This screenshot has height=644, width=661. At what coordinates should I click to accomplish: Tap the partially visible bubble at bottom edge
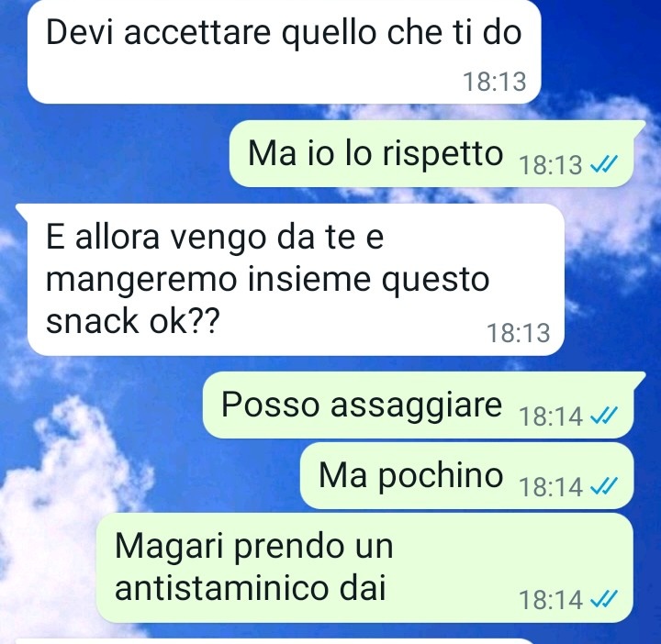click(274, 642)
